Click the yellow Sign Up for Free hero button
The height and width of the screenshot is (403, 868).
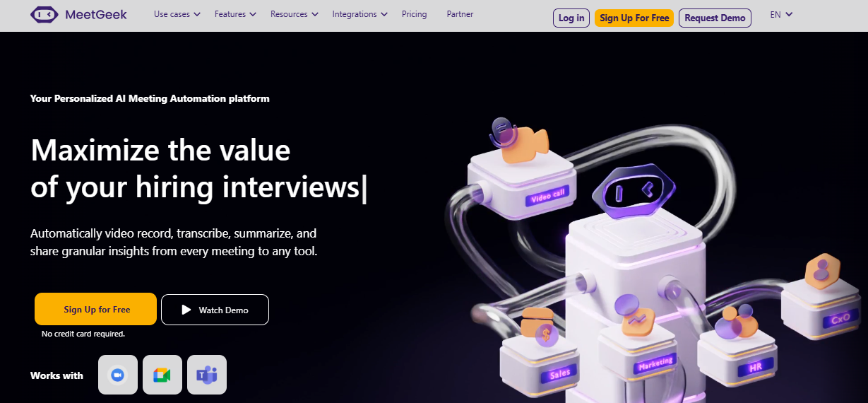point(95,309)
